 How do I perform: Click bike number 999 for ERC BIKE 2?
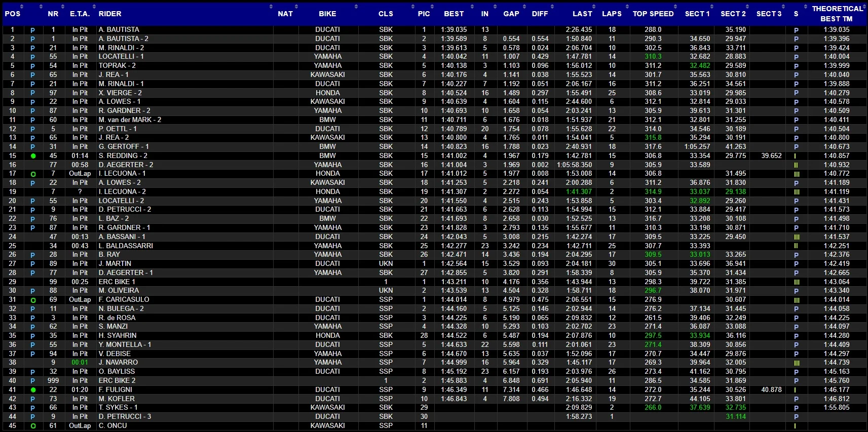click(x=53, y=381)
